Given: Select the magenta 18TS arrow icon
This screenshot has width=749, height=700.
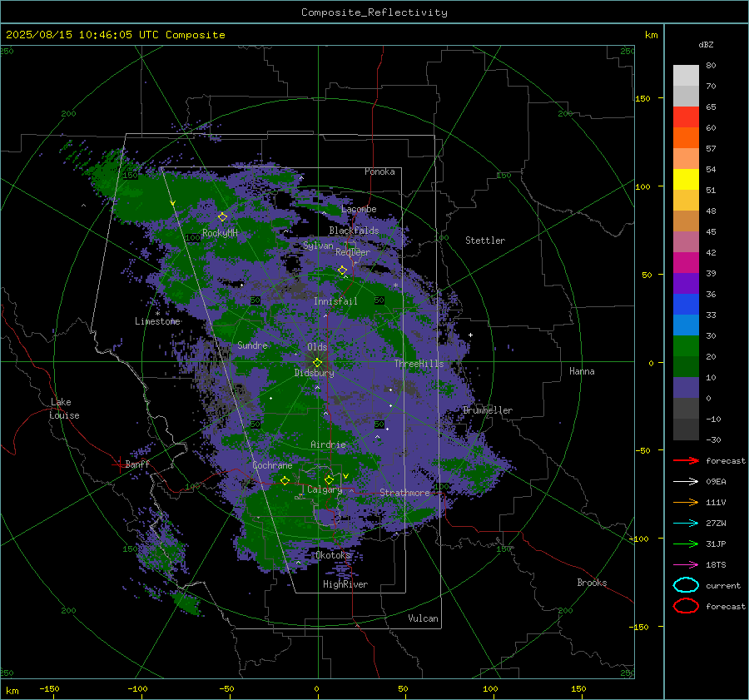Looking at the screenshot, I should [x=686, y=565].
